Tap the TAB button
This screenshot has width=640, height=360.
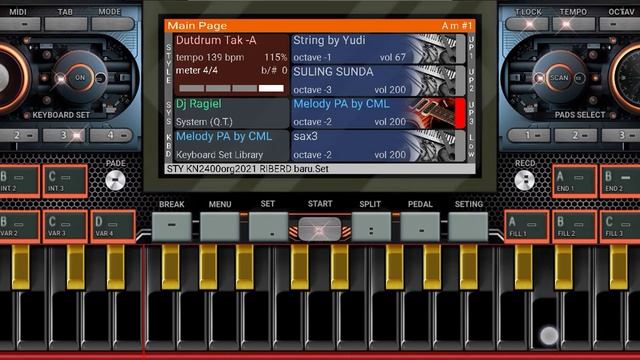[66, 24]
